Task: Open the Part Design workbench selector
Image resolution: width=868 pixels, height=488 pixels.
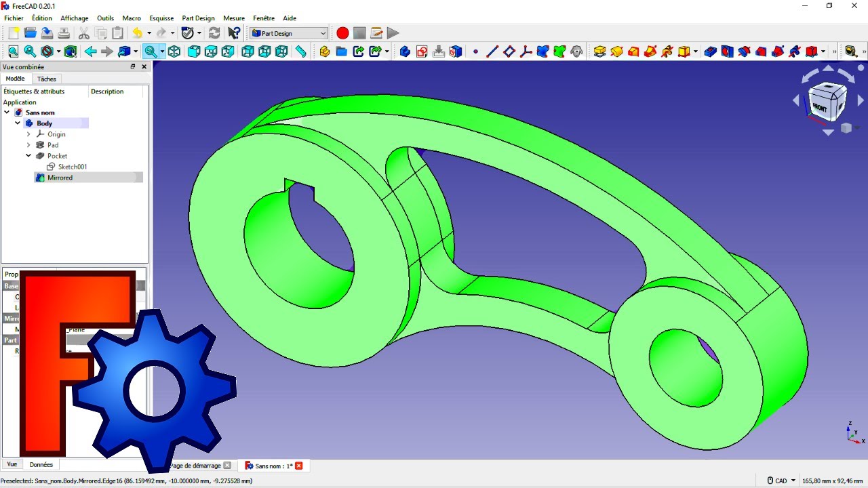Action: 289,33
